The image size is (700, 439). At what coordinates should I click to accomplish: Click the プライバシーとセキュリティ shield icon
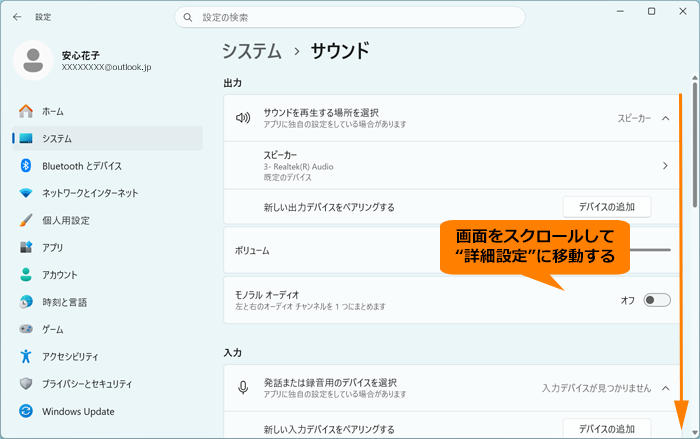pyautogui.click(x=26, y=384)
